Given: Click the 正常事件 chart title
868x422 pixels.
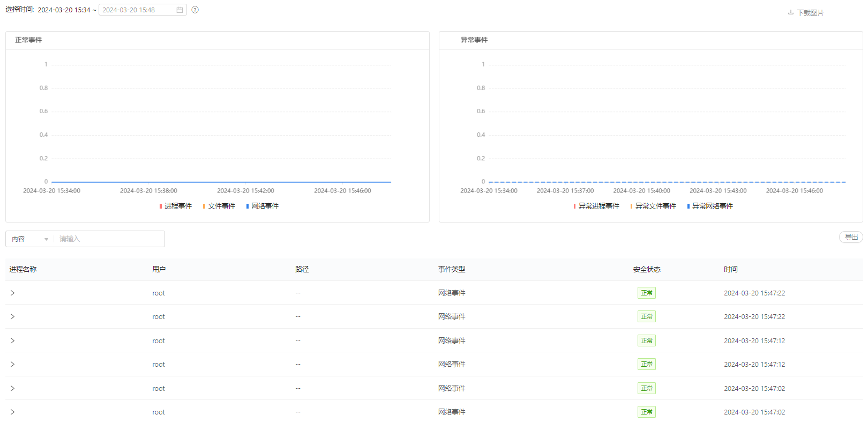Looking at the screenshot, I should (x=28, y=40).
